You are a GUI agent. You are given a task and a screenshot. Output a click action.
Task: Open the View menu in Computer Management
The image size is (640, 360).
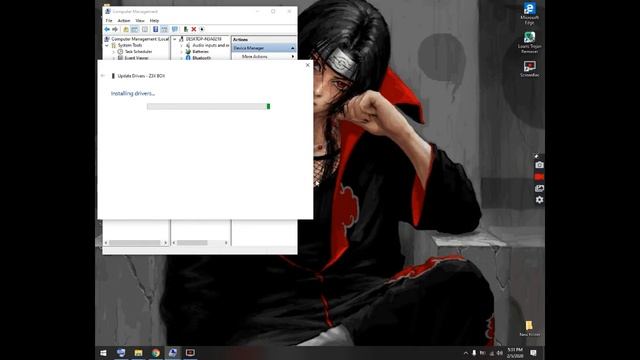[140, 20]
